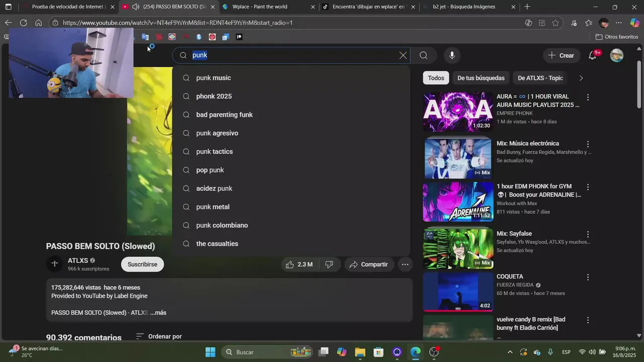Choose the punk colombiano suggestion
Screen dimensions: 644x362
tap(291, 225)
